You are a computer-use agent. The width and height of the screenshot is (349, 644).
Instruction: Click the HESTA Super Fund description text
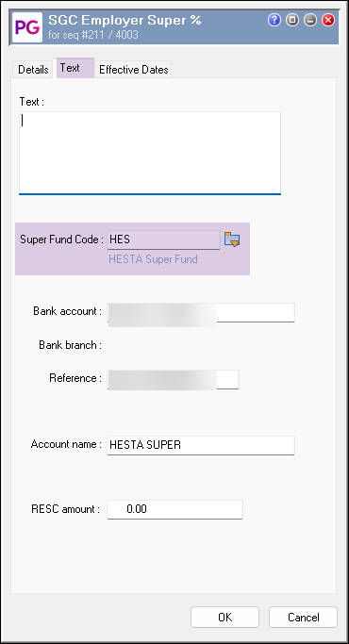pos(153,259)
